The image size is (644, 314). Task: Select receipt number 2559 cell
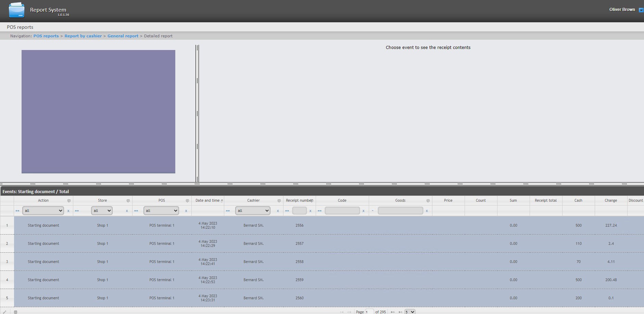pyautogui.click(x=300, y=280)
